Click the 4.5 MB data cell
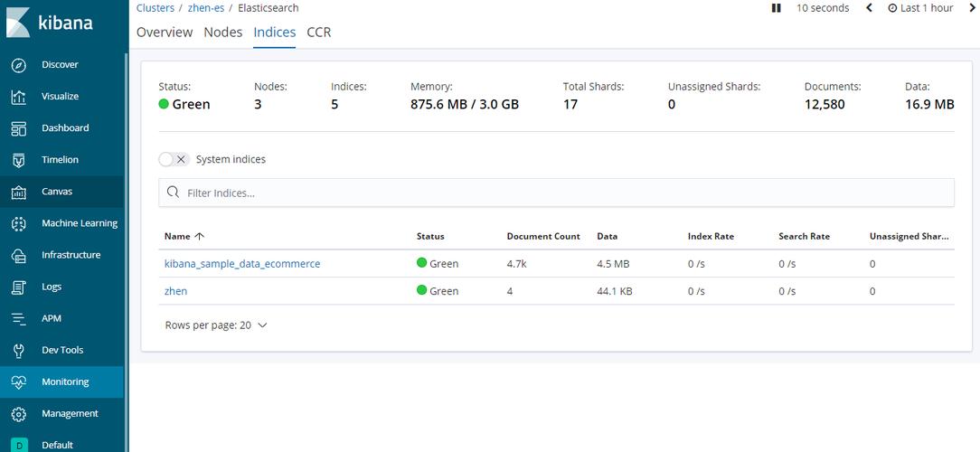Image resolution: width=980 pixels, height=452 pixels. [613, 264]
